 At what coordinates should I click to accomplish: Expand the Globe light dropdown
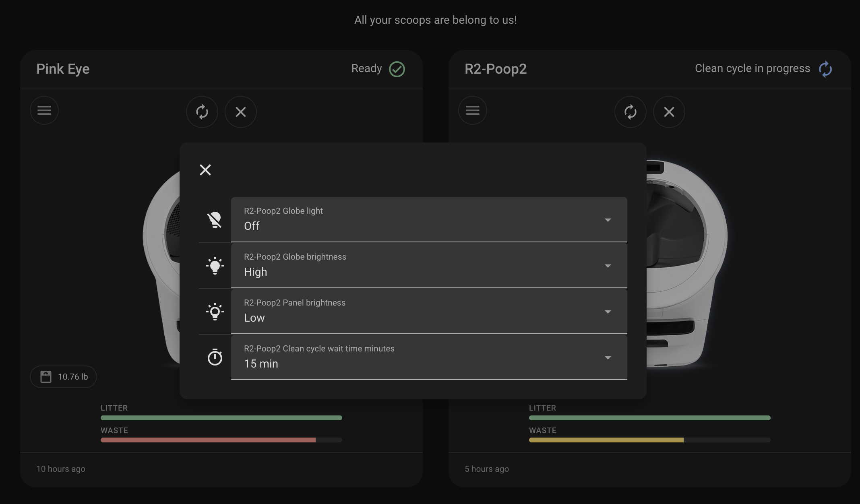point(429,220)
